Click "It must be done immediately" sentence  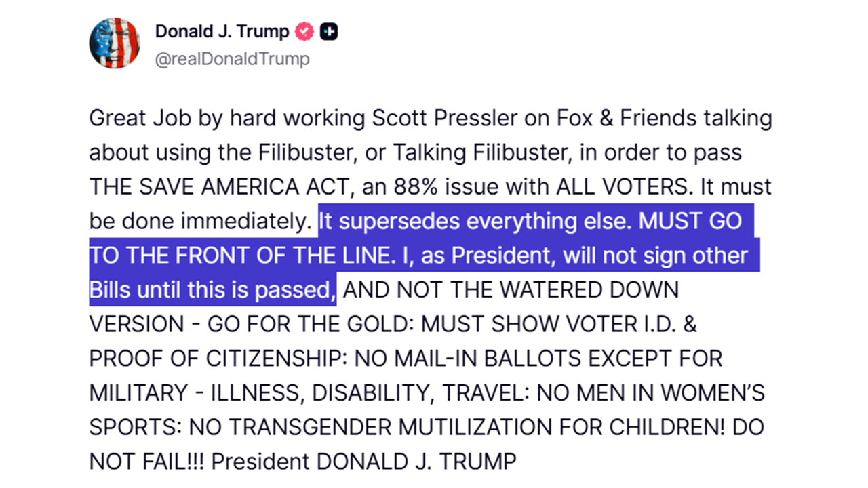pyautogui.click(x=199, y=222)
